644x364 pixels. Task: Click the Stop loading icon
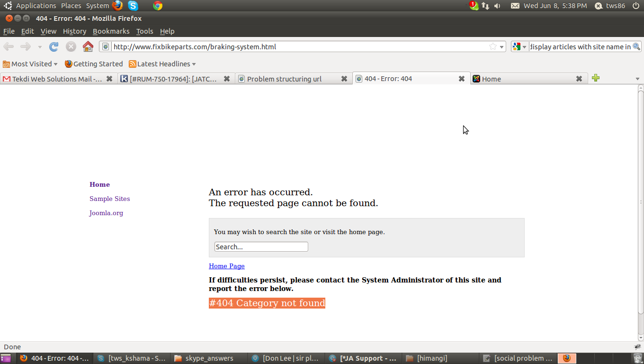click(x=71, y=46)
